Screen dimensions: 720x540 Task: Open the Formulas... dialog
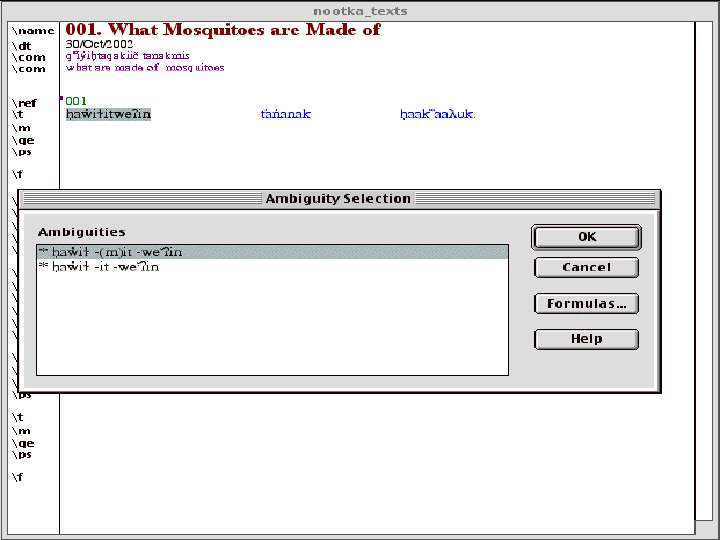pos(587,304)
